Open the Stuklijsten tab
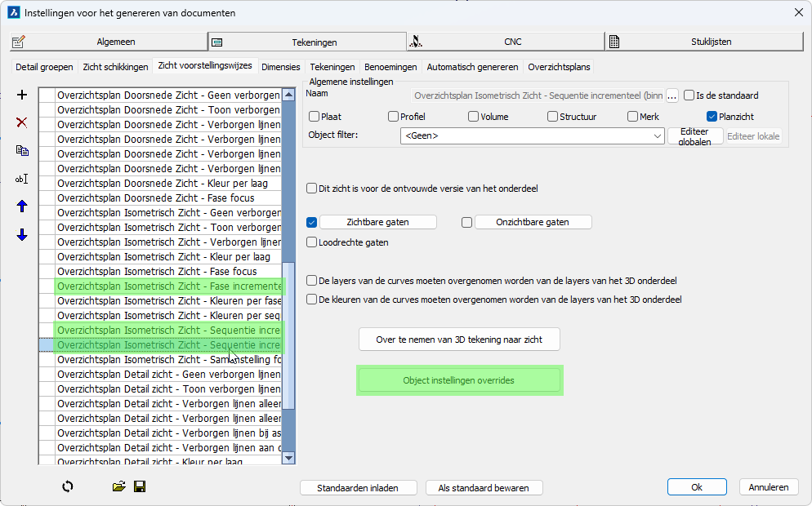 704,42
